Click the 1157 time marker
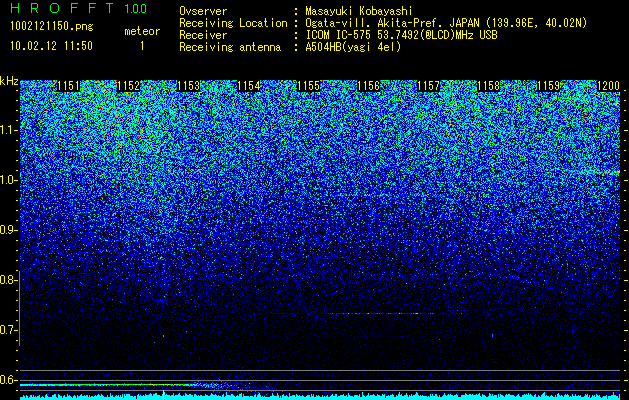 pos(428,86)
